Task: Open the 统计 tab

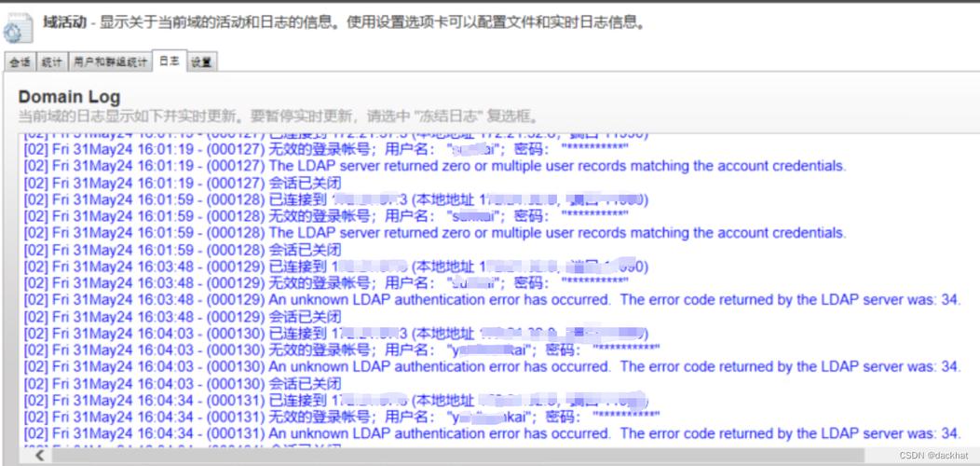Action: pos(52,62)
